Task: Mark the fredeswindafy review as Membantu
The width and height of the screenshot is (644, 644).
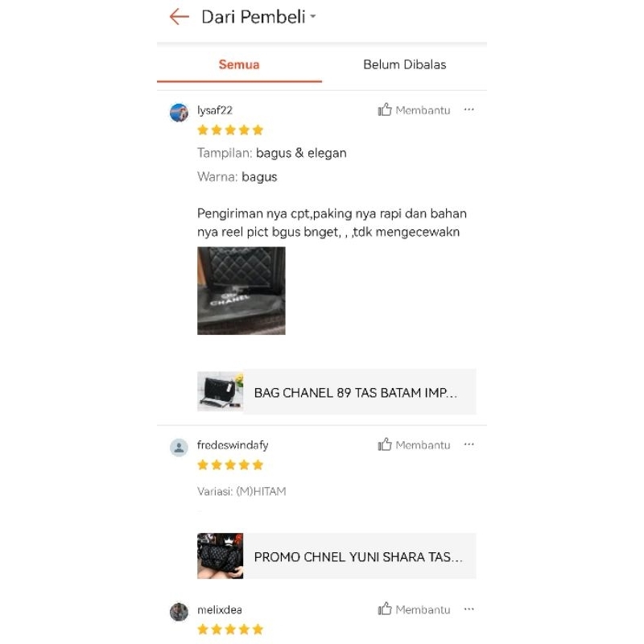Action: (414, 445)
